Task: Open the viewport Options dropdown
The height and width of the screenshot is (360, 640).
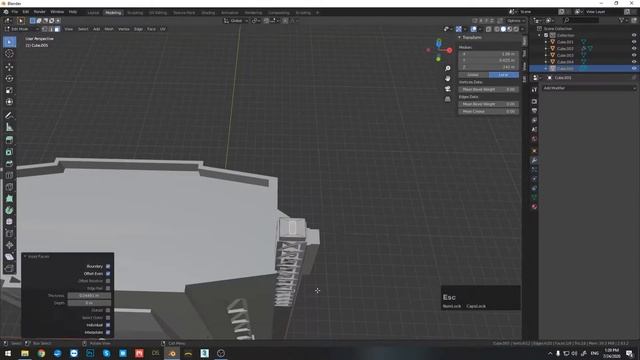Action: (x=516, y=21)
